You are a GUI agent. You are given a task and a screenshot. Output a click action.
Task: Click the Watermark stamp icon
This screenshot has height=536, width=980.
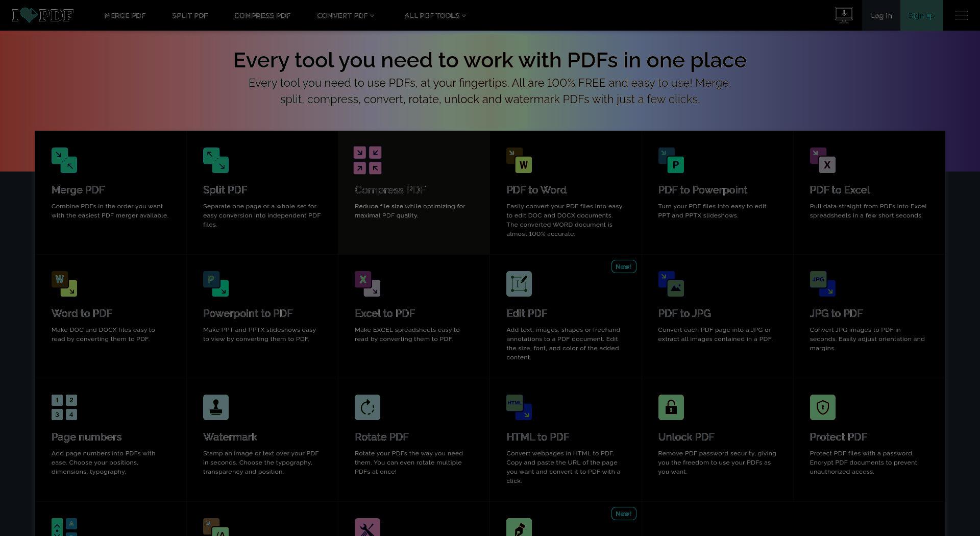click(x=216, y=407)
